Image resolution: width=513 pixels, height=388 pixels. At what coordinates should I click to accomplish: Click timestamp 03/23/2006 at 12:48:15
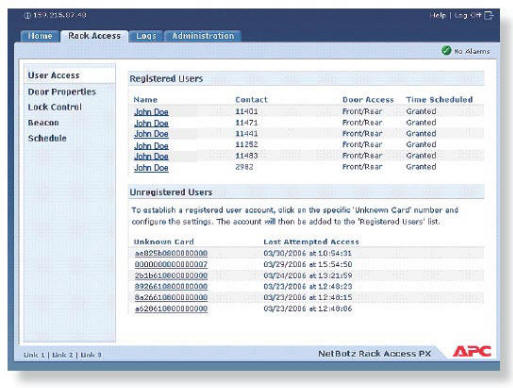308,297
